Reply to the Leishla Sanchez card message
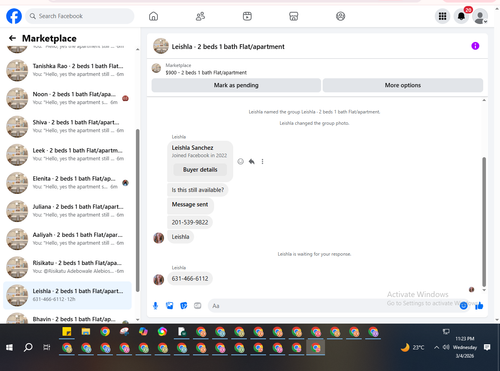This screenshot has width=500, height=371. coord(252,162)
